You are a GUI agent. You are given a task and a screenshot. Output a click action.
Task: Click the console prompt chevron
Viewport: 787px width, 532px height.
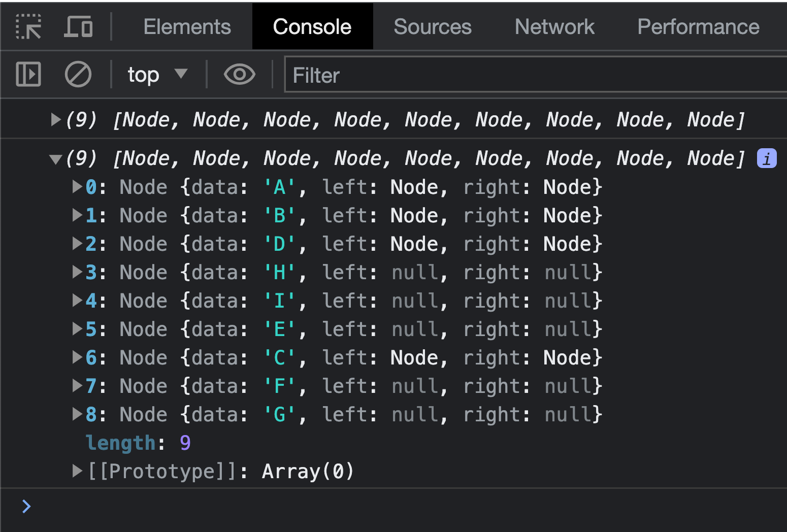tap(26, 506)
